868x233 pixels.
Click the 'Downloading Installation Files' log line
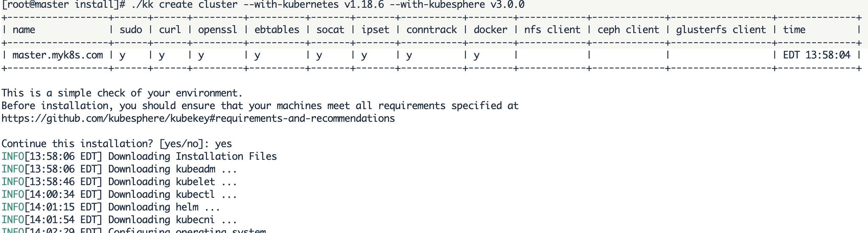point(192,156)
